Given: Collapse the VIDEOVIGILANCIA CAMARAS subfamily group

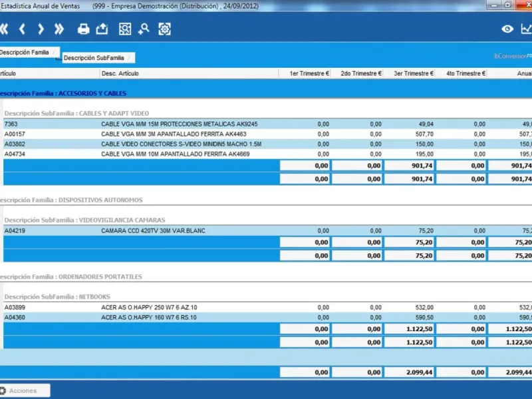Looking at the screenshot, I should tap(85, 220).
